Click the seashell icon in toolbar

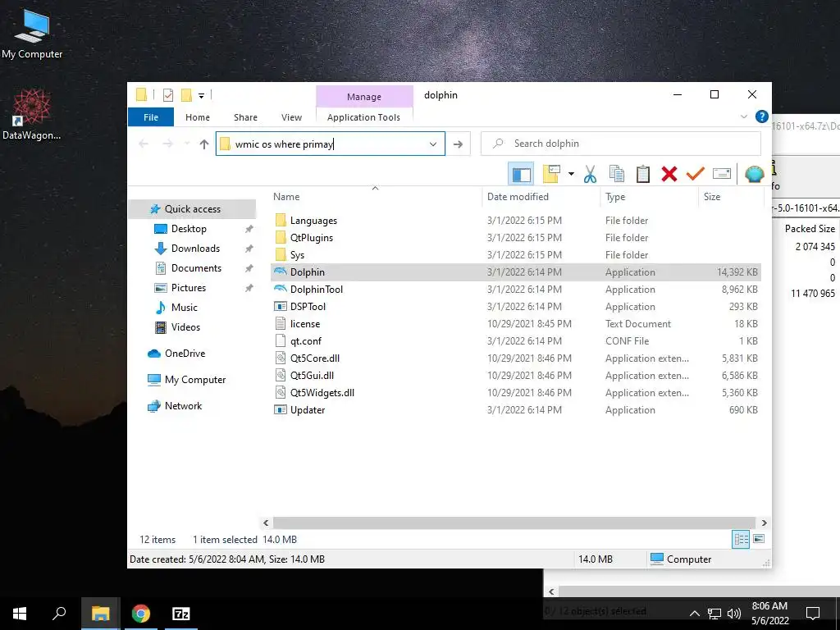click(x=755, y=174)
